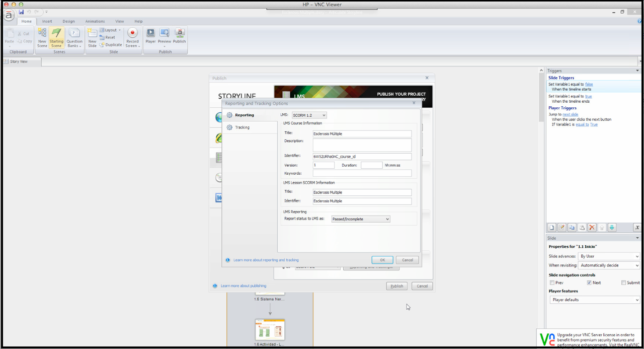Click the course Description text field
The image size is (644, 349).
coord(362,145)
